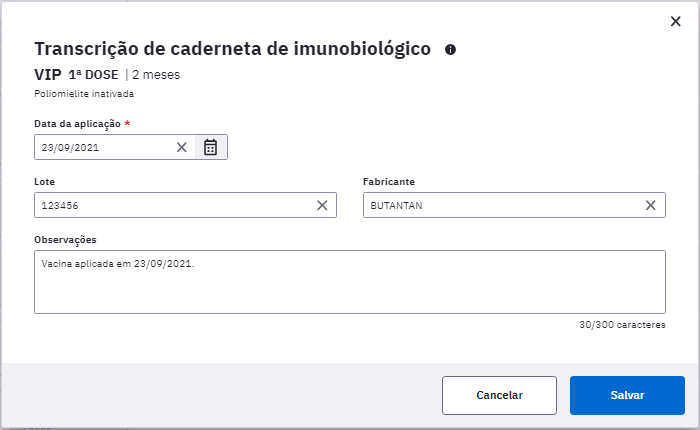The height and width of the screenshot is (430, 700).
Task: Click the dialog title text
Action: (233, 49)
